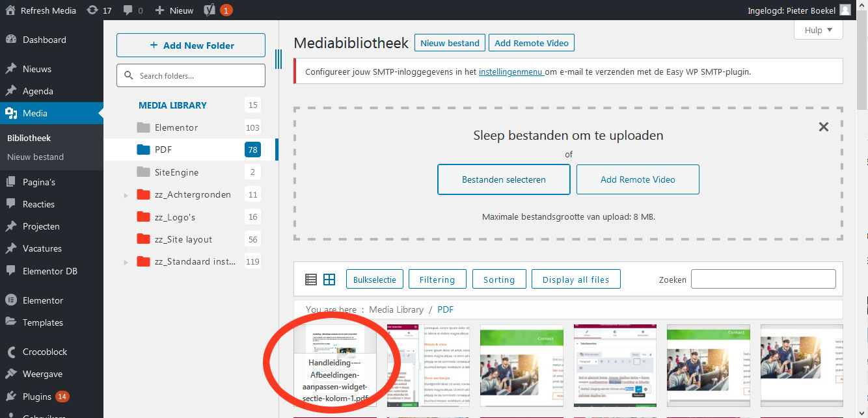The image size is (868, 418).
Task: Switch to grid view icon
Action: coord(329,280)
